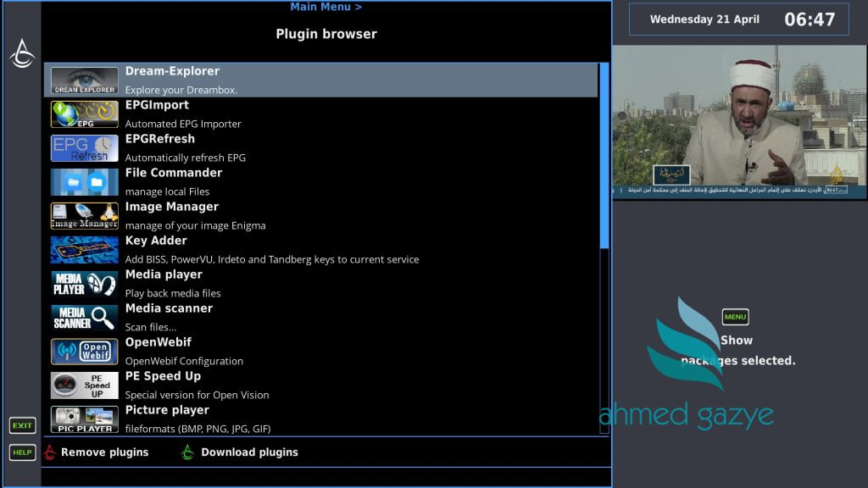This screenshot has width=868, height=488.
Task: Click 'OpenWebif Configuration' description
Action: click(184, 361)
